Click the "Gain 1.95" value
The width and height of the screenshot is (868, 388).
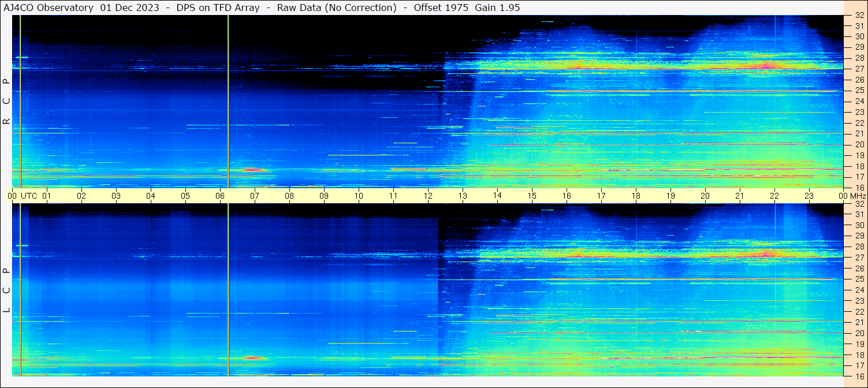[x=497, y=8]
